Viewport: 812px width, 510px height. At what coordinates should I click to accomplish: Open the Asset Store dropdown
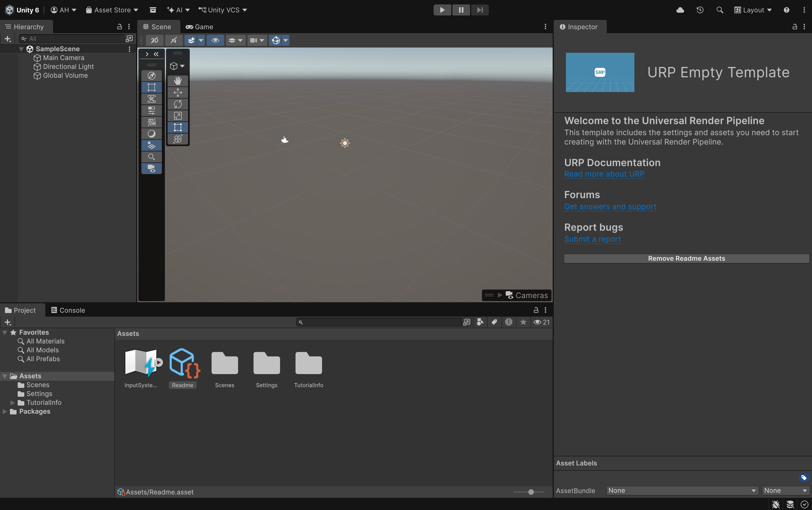pos(112,10)
